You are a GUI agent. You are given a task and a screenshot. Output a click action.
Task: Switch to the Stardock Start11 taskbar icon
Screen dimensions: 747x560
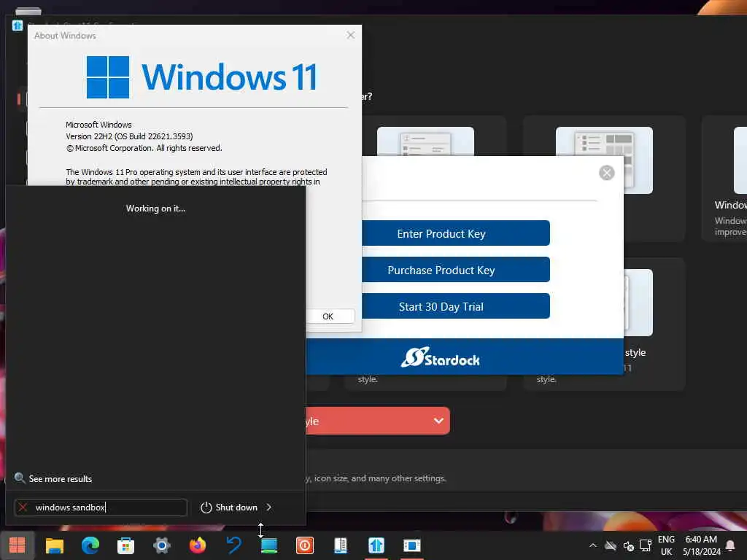click(x=376, y=545)
